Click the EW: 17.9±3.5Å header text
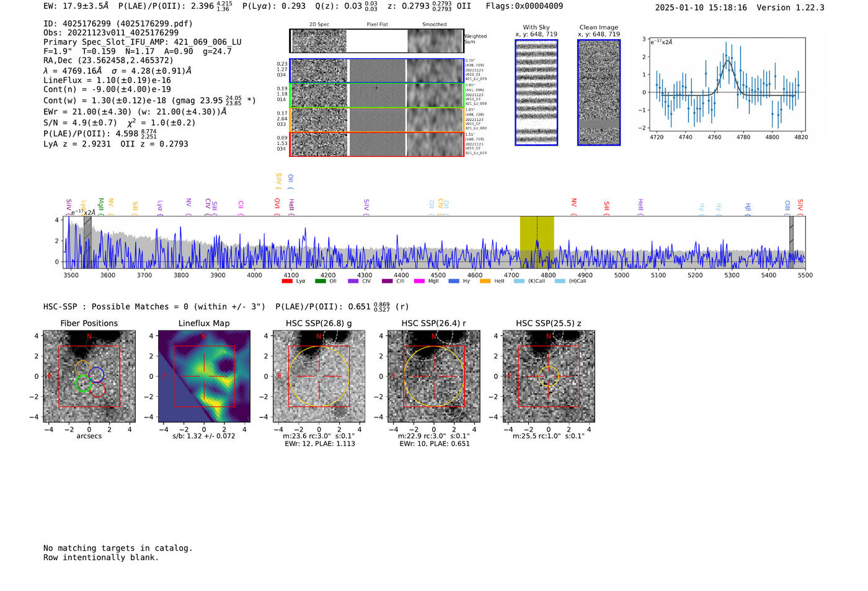This screenshot has width=868, height=591. (x=76, y=6)
